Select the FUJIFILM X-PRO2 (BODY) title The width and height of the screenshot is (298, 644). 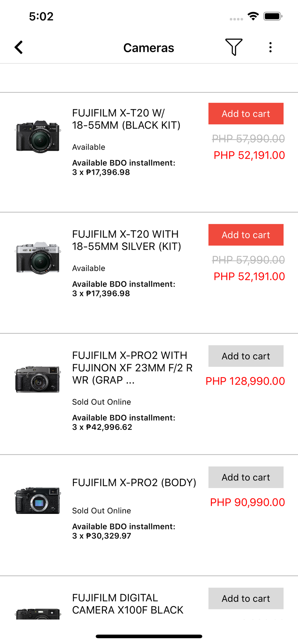coord(134,482)
